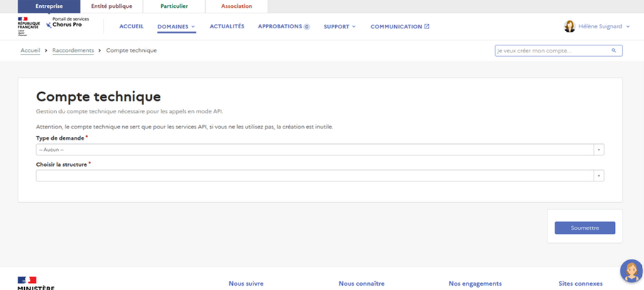The width and height of the screenshot is (644, 290).
Task: Click the Compte technique breadcrumb text
Action: [131, 50]
